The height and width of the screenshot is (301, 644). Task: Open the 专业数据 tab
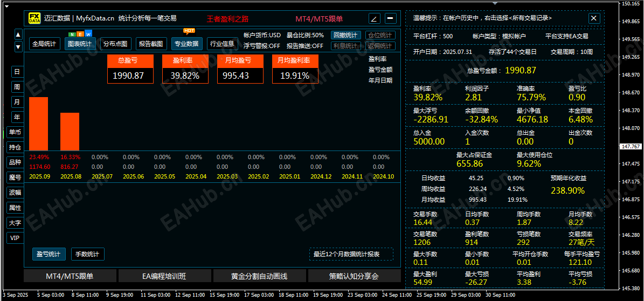coord(186,44)
